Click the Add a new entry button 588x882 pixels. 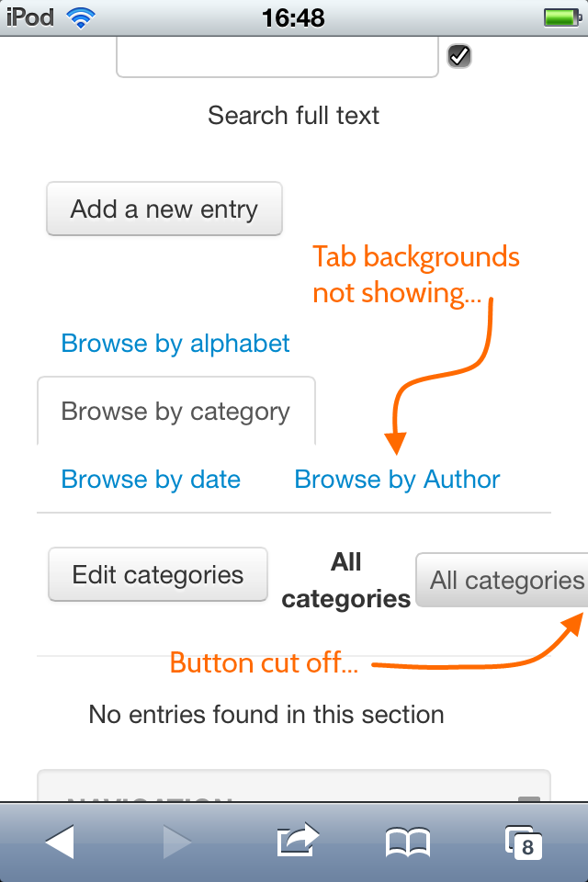(x=164, y=209)
